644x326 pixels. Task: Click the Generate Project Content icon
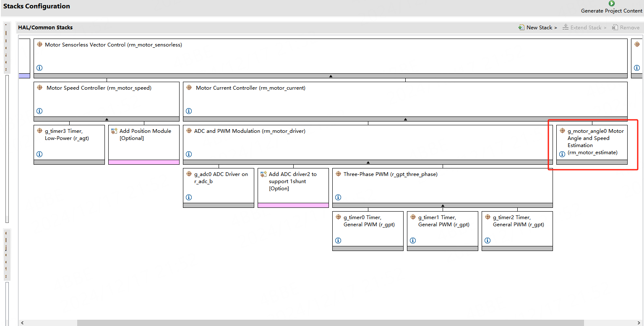coord(611,4)
